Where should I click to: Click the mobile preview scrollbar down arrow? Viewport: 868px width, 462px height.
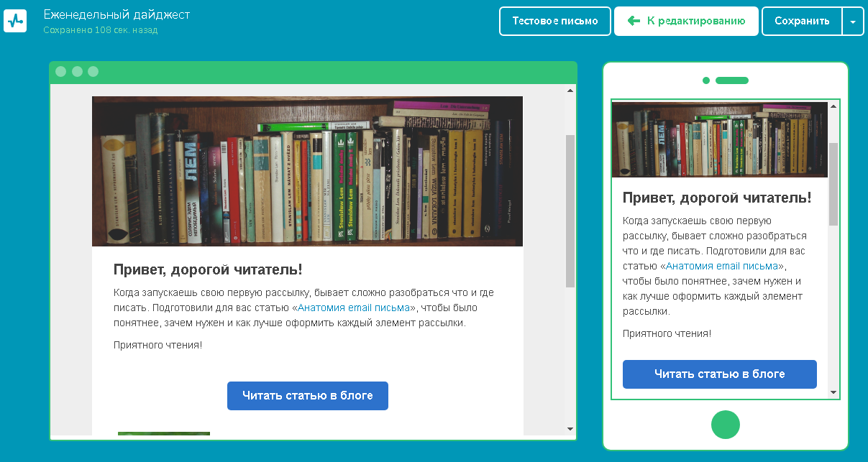coord(833,392)
